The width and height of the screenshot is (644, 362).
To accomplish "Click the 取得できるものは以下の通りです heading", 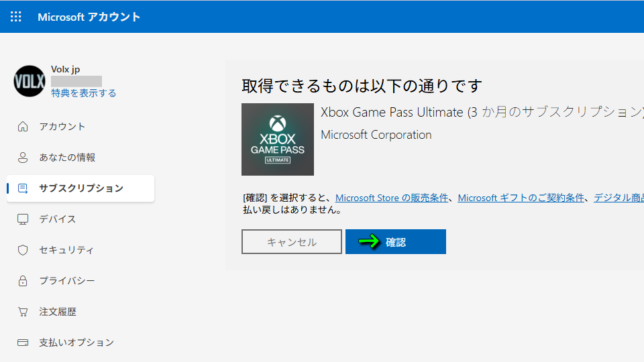I will 362,86.
